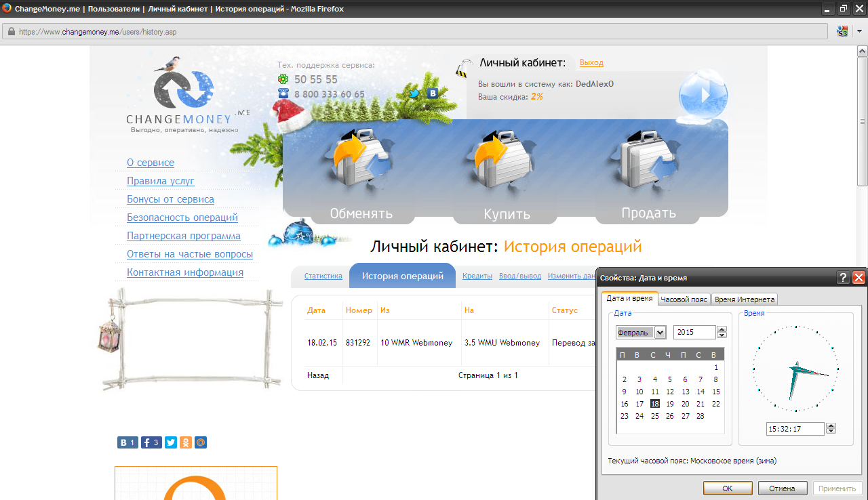Select day 1 in calendar
This screenshot has height=500, width=868.
tap(715, 367)
